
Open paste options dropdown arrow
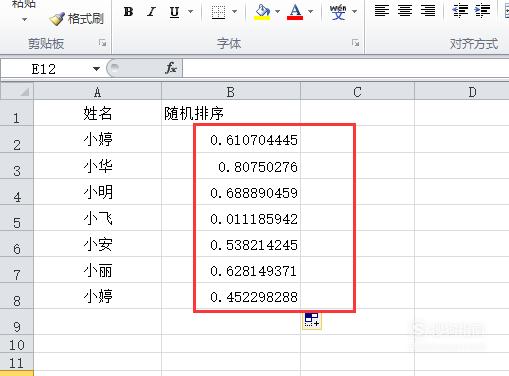click(24, 20)
